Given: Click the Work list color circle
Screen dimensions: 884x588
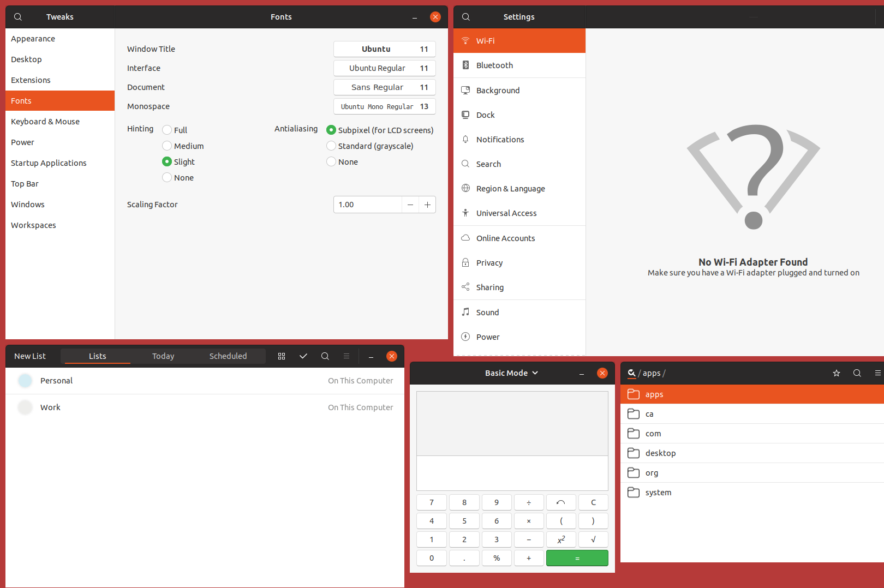Looking at the screenshot, I should [x=25, y=407].
